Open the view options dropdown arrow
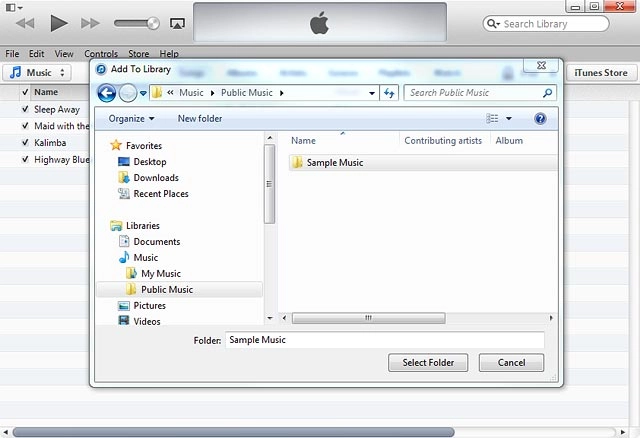This screenshot has height=438, width=640. click(509, 118)
